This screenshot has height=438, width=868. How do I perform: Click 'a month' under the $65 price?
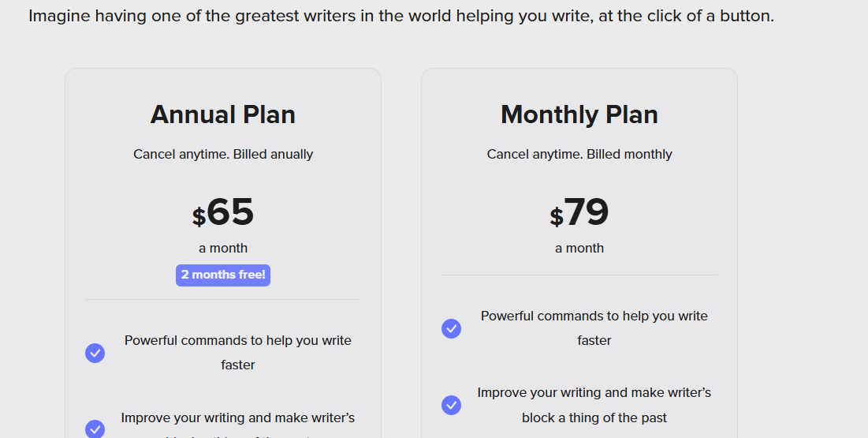pyautogui.click(x=223, y=248)
